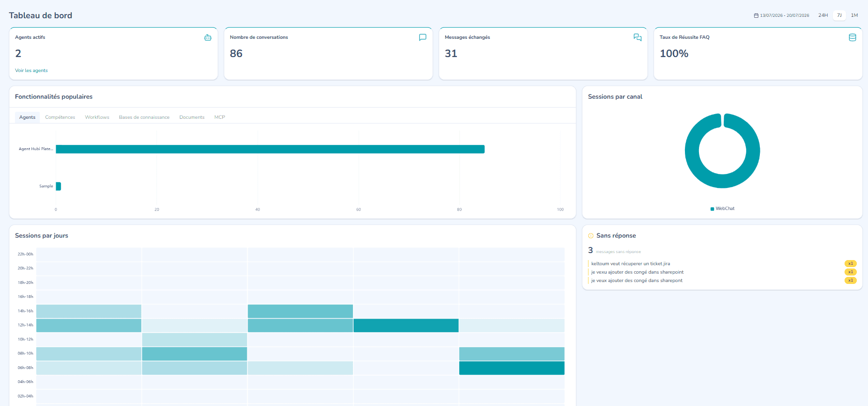The image size is (868, 406).
Task: Select the 7J time range
Action: pos(839,15)
